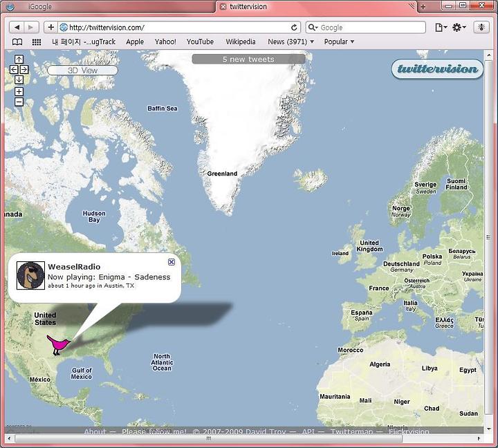Close the WeaselRadio tweet bubble

(x=172, y=262)
